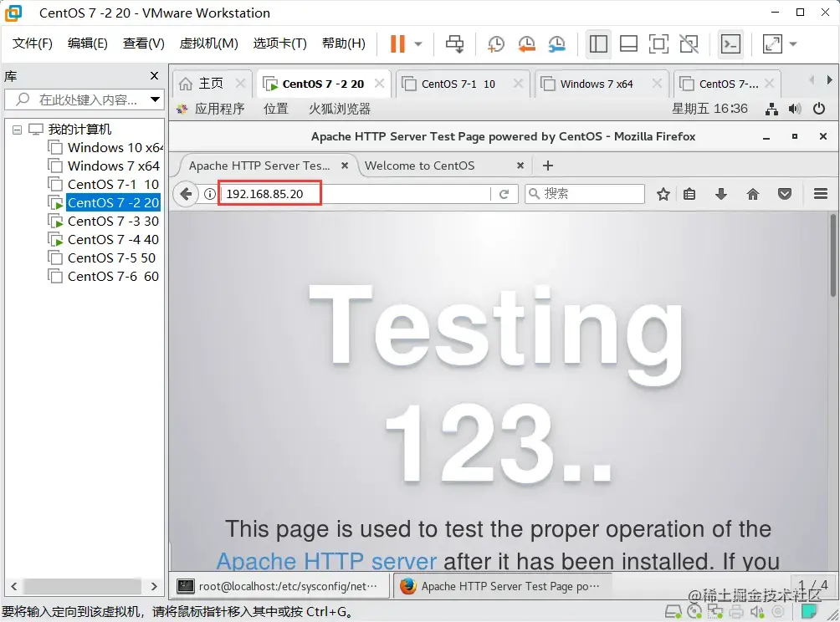This screenshot has height=622, width=840.
Task: Enter full screen mode
Action: coord(658,44)
